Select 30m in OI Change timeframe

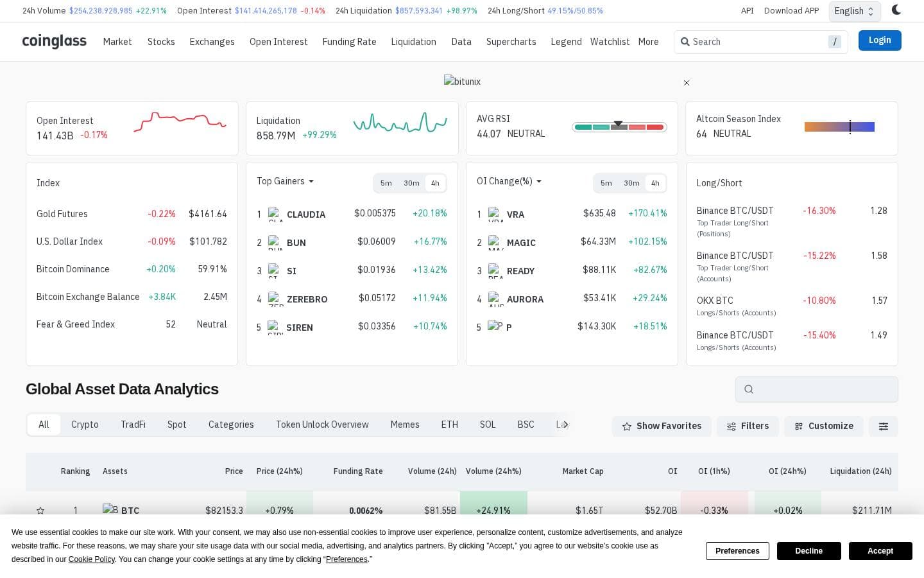(x=631, y=183)
